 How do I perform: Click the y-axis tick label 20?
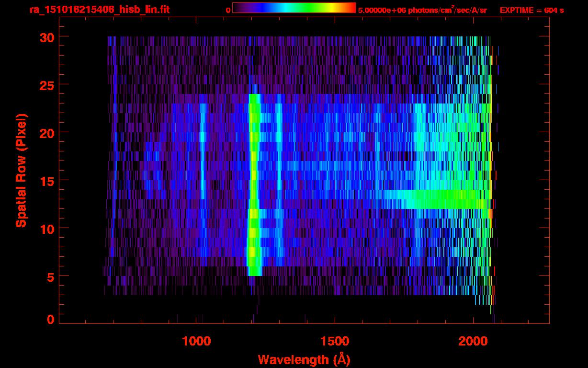pos(47,133)
